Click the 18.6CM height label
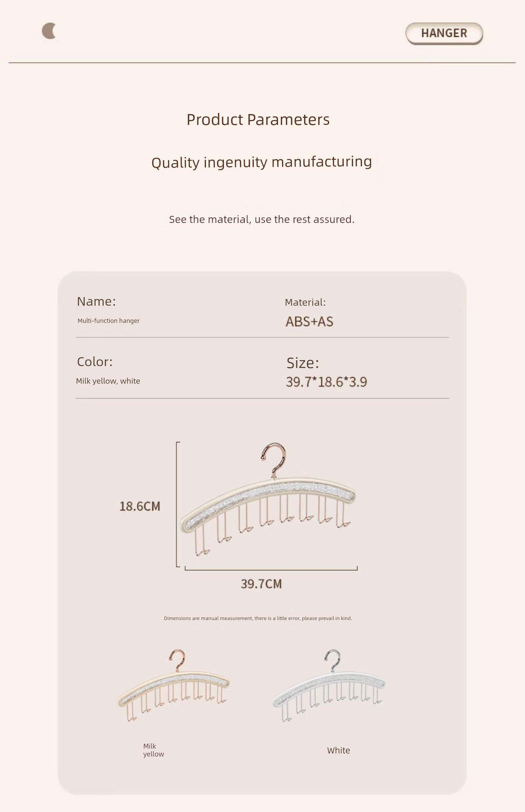 coord(140,506)
